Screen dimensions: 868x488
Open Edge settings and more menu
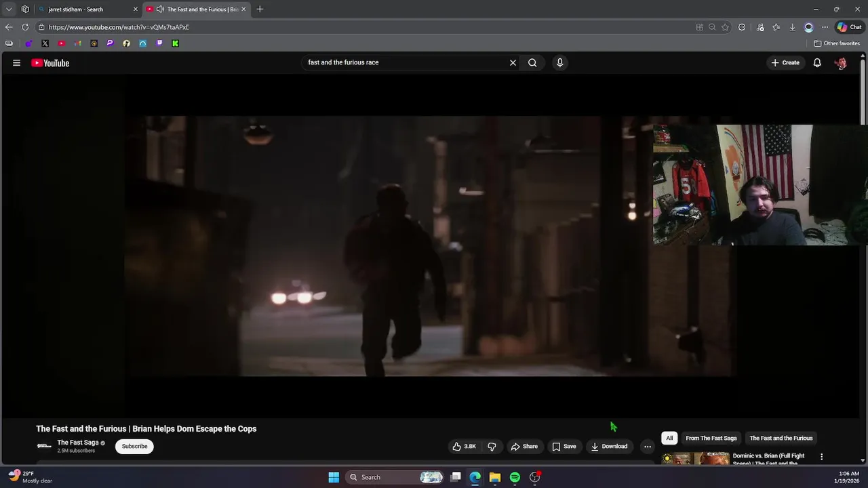825,27
